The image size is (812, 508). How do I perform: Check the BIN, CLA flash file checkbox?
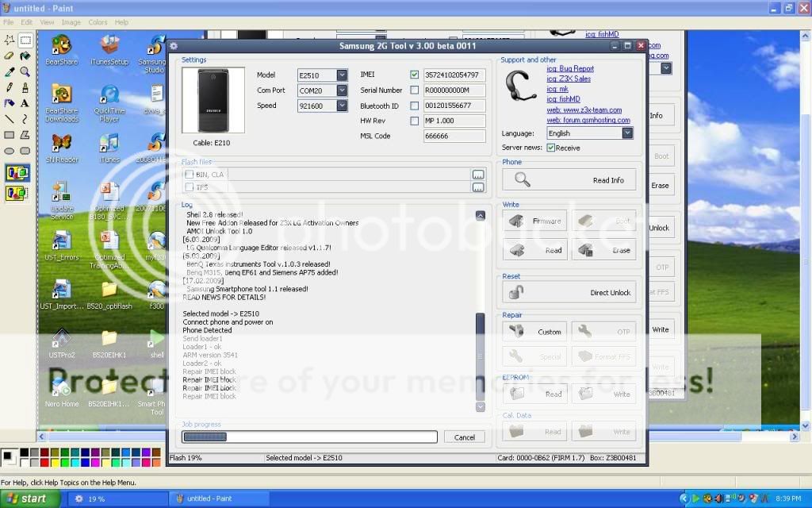190,174
